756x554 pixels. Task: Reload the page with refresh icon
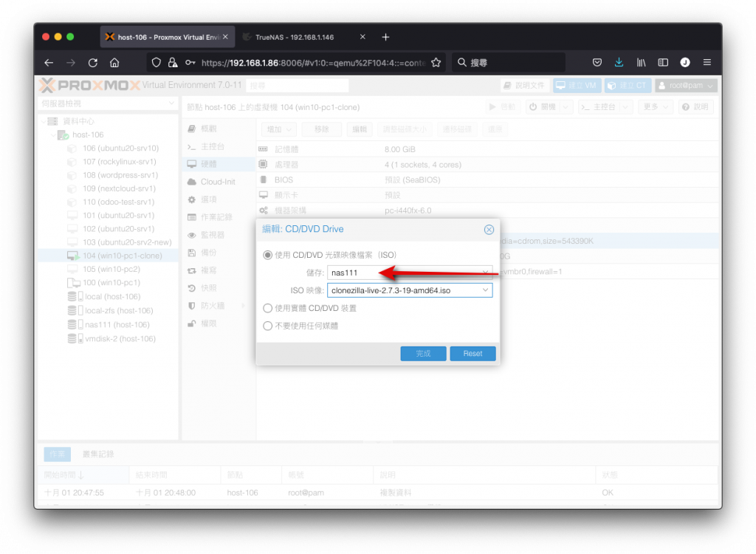(93, 63)
